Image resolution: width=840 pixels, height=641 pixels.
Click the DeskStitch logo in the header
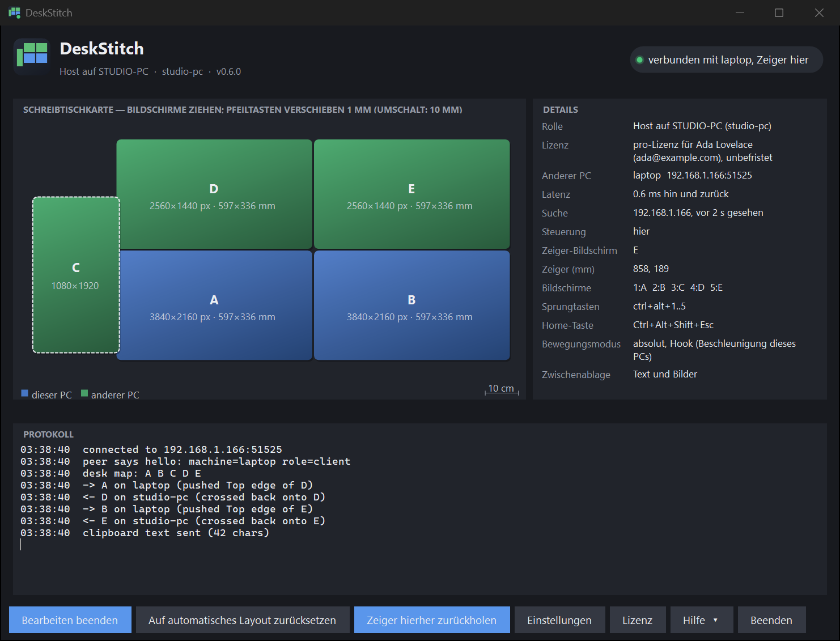point(32,57)
